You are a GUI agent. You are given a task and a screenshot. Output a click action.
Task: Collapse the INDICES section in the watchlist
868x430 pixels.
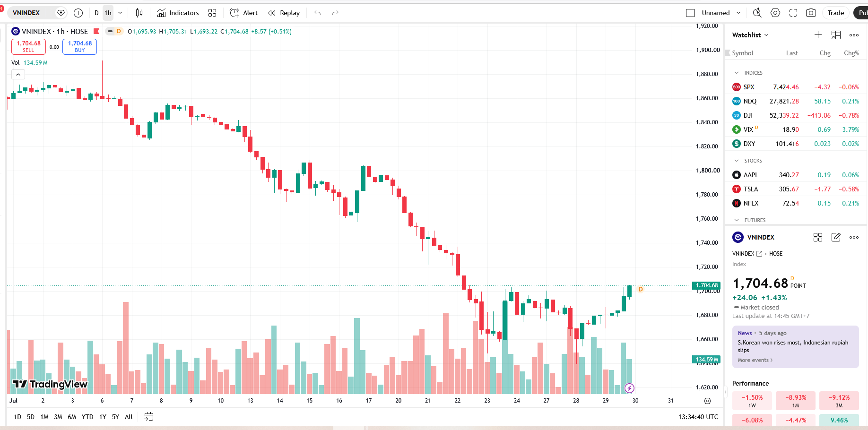click(x=737, y=73)
